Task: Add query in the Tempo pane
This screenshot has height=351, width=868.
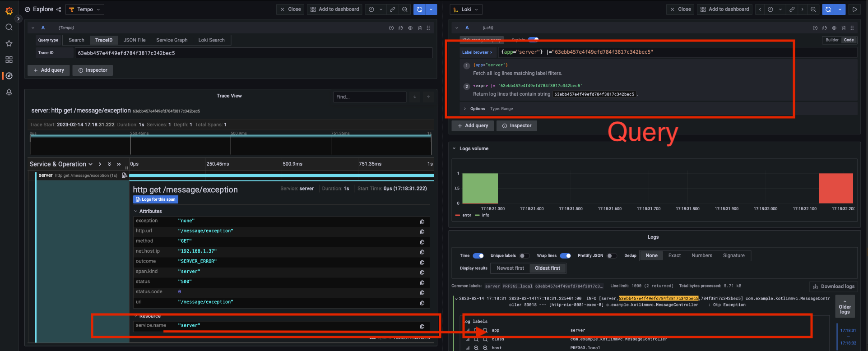Action: [x=49, y=70]
